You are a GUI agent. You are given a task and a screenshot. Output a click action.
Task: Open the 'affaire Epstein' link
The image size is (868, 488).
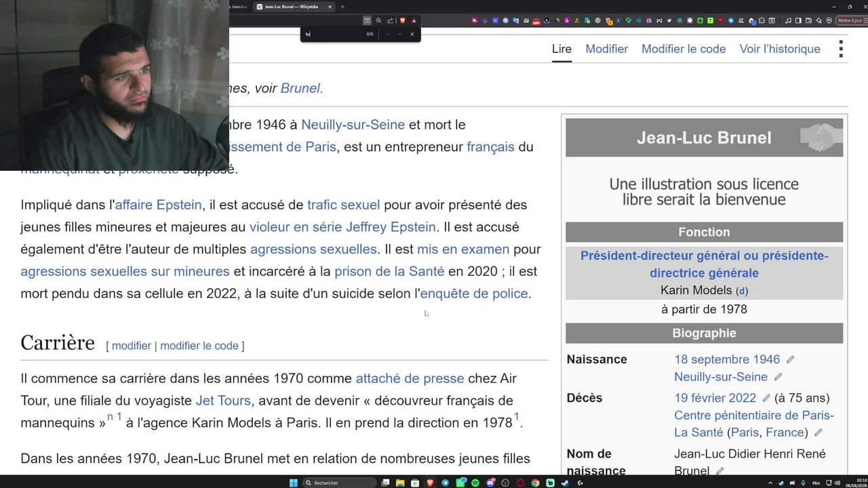158,205
